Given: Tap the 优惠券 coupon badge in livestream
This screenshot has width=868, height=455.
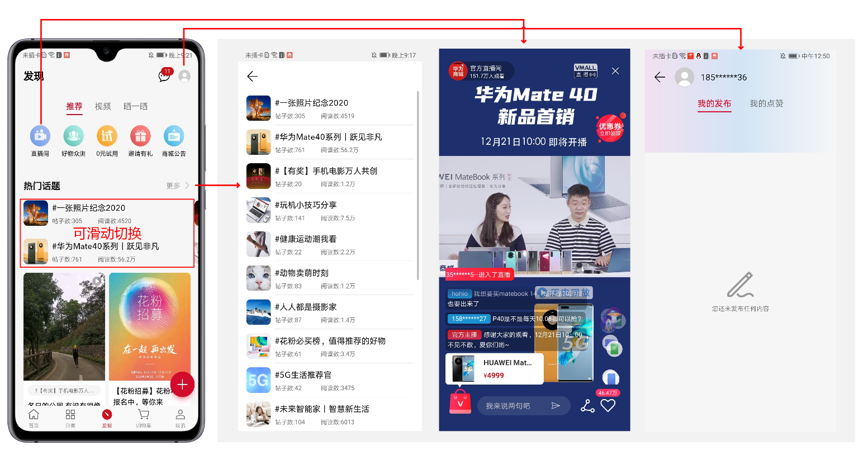Looking at the screenshot, I should 610,129.
